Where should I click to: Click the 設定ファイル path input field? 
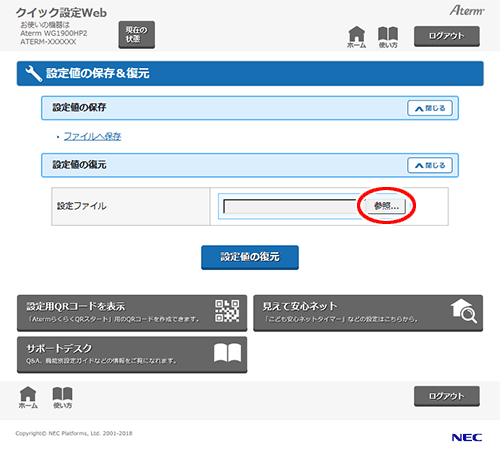tap(290, 206)
